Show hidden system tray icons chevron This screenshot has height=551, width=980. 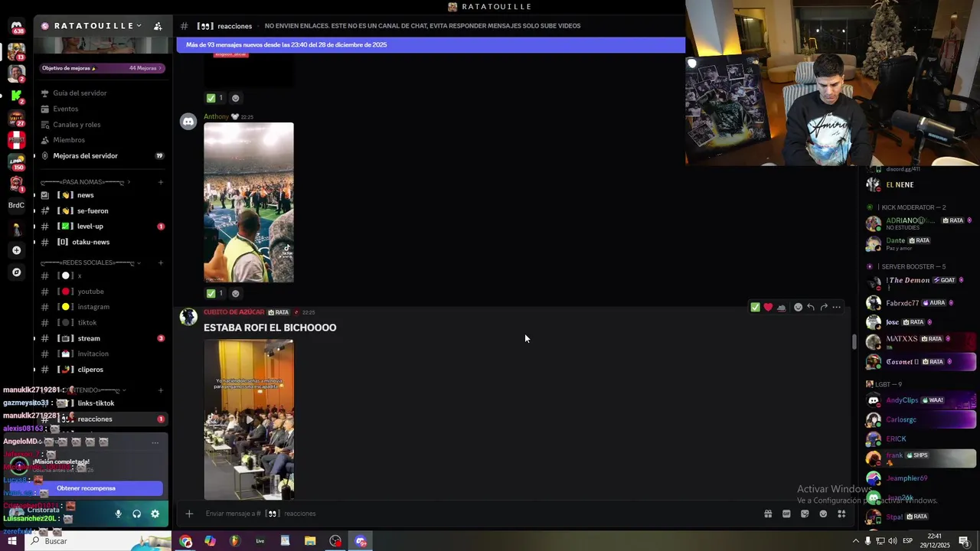(855, 541)
